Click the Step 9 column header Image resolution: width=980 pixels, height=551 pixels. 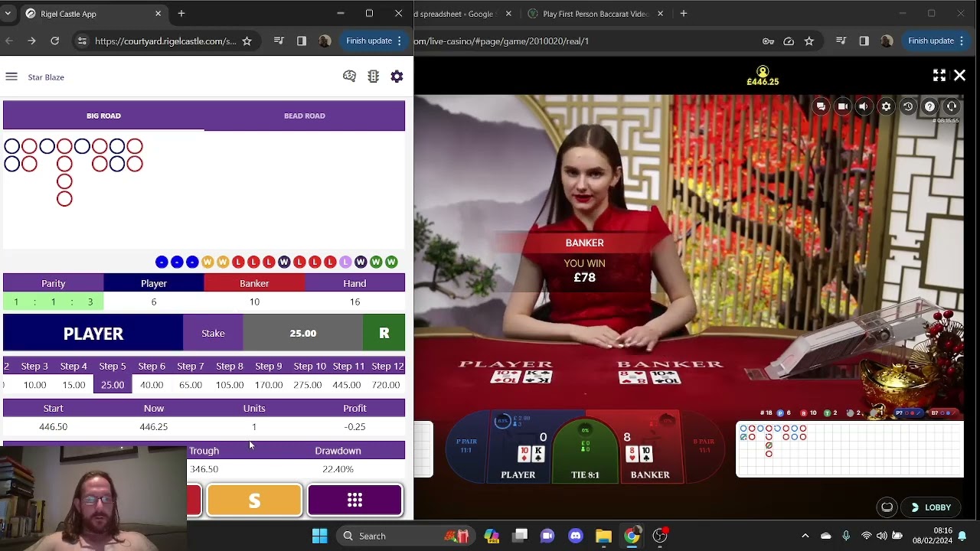click(269, 366)
